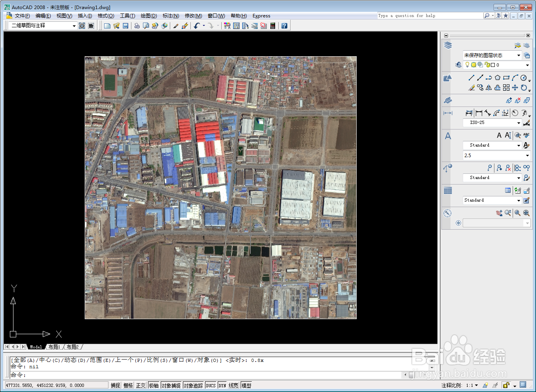536x392 pixels.
Task: Toggle DUCS in status bar
Action: (x=211, y=385)
